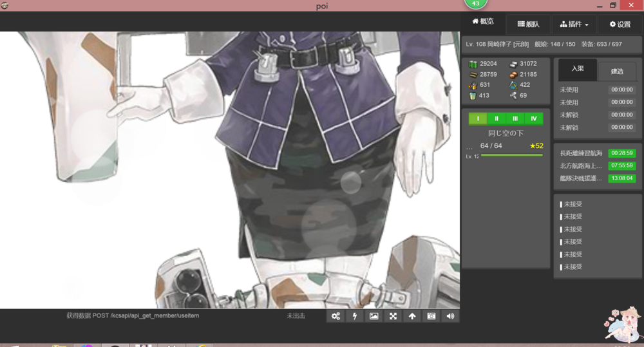Select fleet II button
This screenshot has width=644, height=347.
click(497, 118)
